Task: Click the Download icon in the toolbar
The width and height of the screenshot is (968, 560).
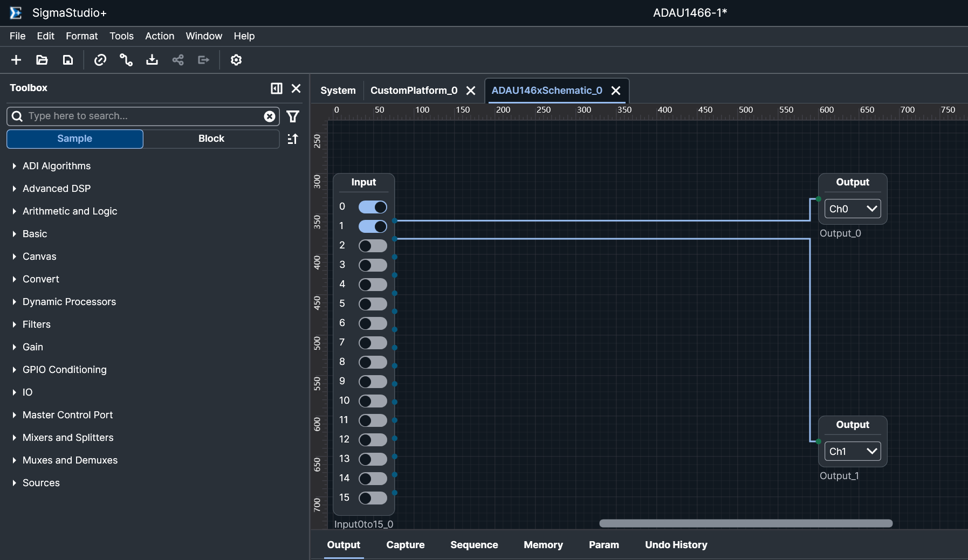Action: tap(152, 60)
